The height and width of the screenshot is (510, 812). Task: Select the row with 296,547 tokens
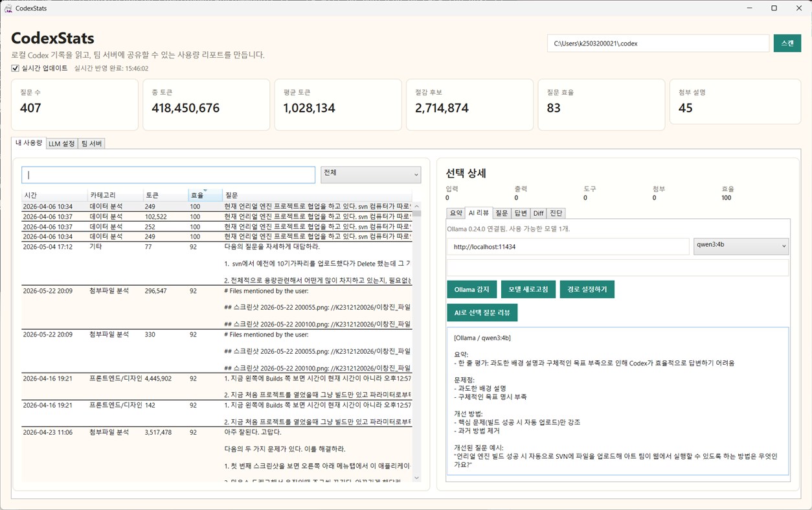216,307
